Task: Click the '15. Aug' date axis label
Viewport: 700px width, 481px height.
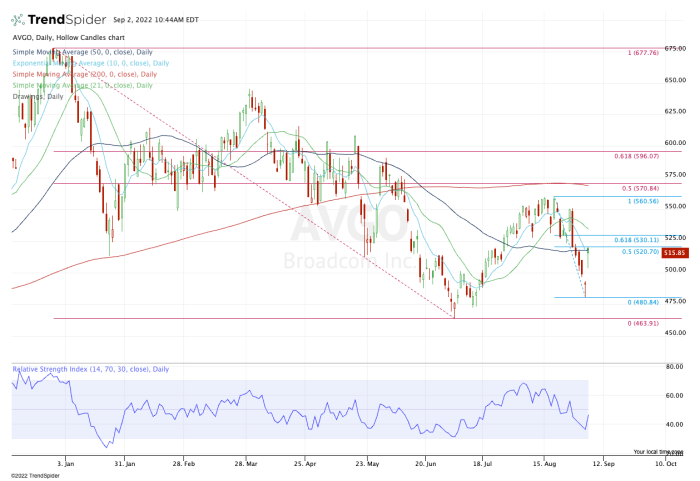Action: coord(544,464)
